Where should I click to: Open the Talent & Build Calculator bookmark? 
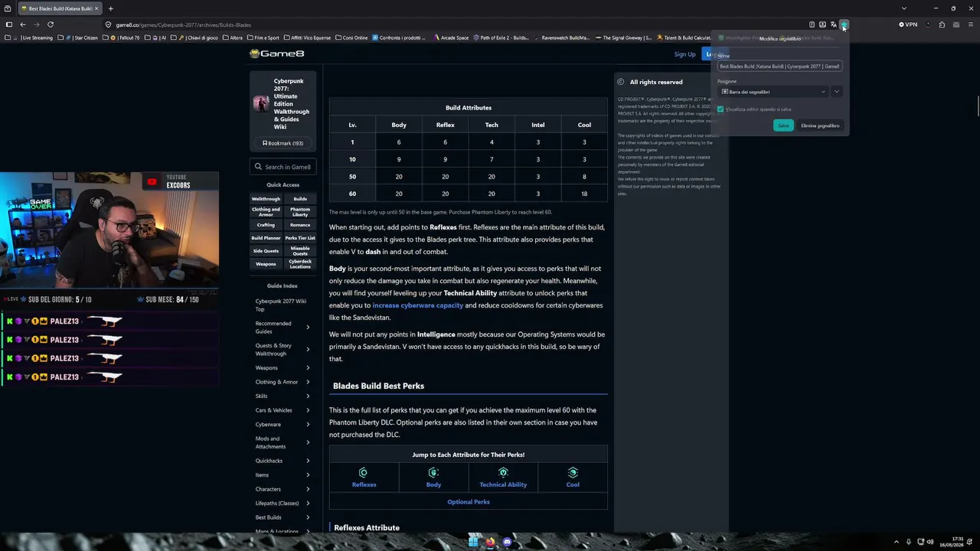point(684,37)
